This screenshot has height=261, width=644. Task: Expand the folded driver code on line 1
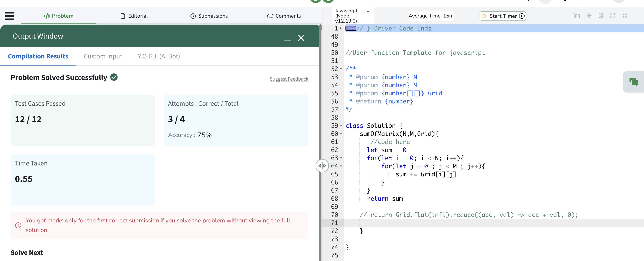pyautogui.click(x=341, y=28)
